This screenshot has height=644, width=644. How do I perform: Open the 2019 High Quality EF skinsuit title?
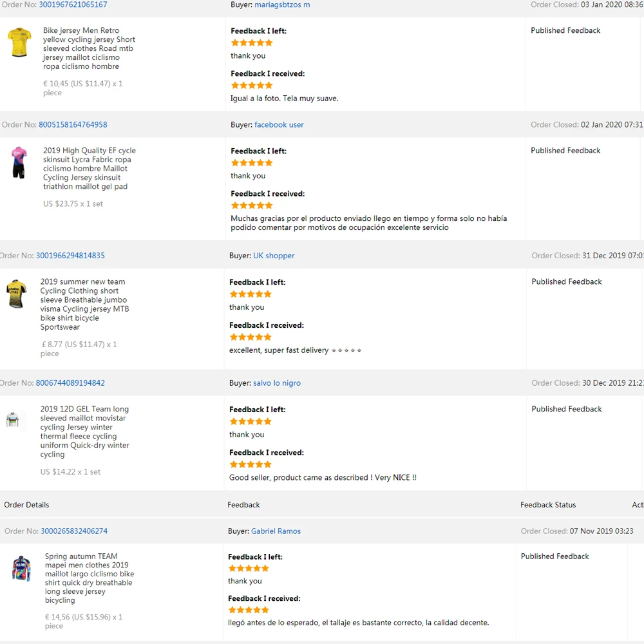pos(90,169)
